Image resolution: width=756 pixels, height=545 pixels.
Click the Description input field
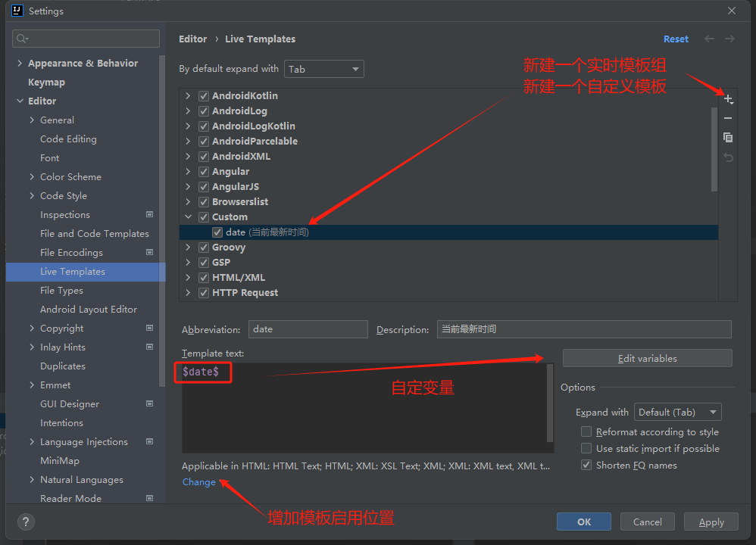coord(584,329)
